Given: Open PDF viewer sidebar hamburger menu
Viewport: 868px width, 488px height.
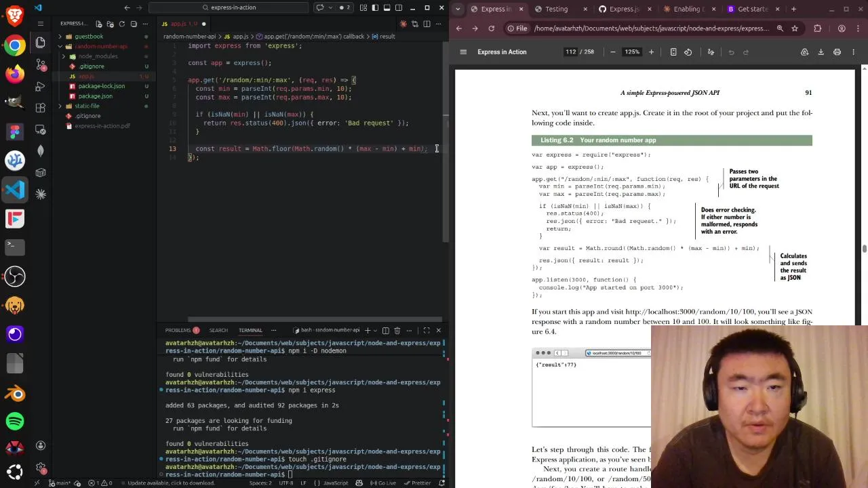Looking at the screenshot, I should (463, 52).
